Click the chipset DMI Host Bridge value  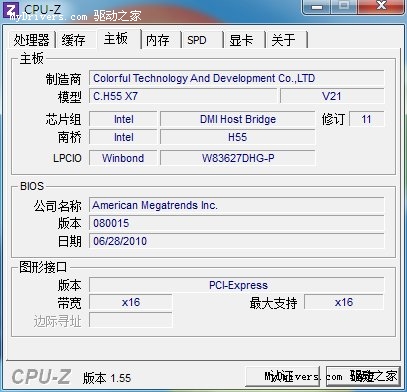coord(238,119)
